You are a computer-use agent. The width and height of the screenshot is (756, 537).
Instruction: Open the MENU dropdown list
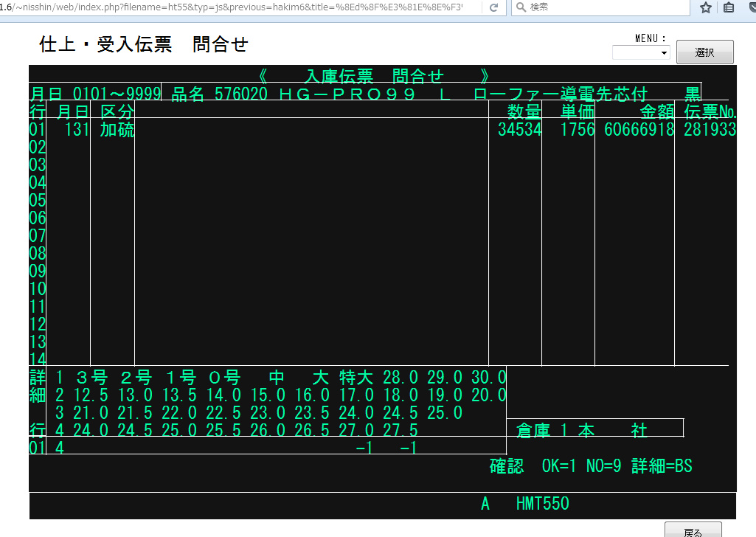[641, 53]
